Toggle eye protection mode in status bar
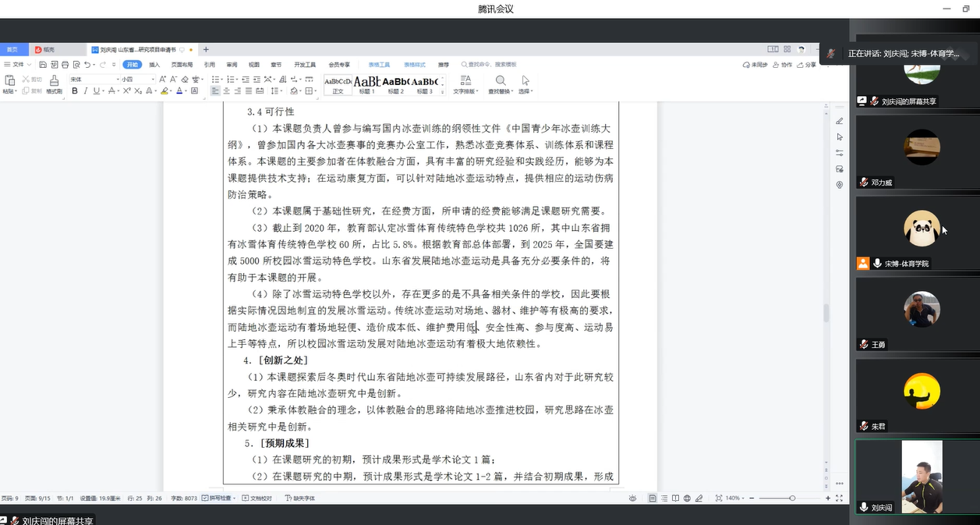The image size is (980, 525). pos(632,498)
